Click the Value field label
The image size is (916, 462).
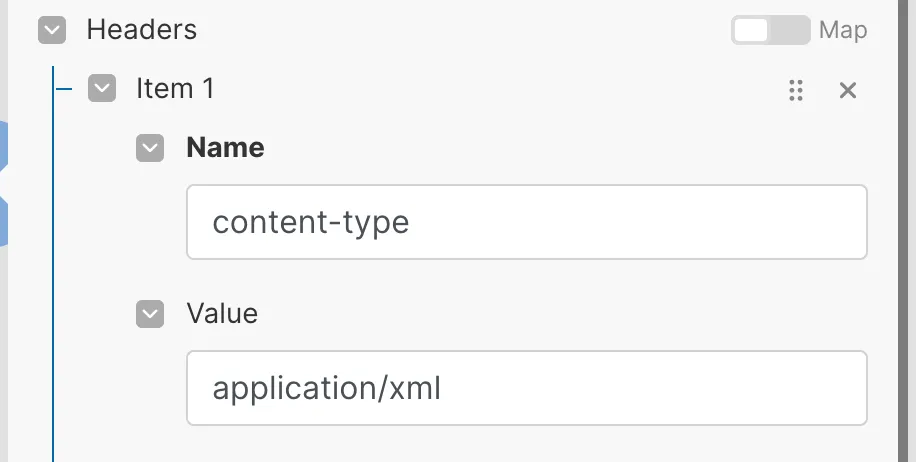pyautogui.click(x=222, y=314)
